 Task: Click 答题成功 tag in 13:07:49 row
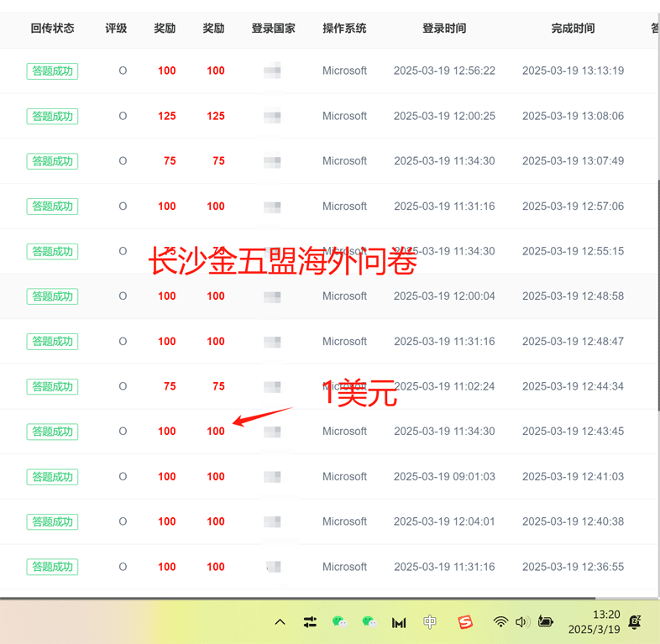coord(52,161)
